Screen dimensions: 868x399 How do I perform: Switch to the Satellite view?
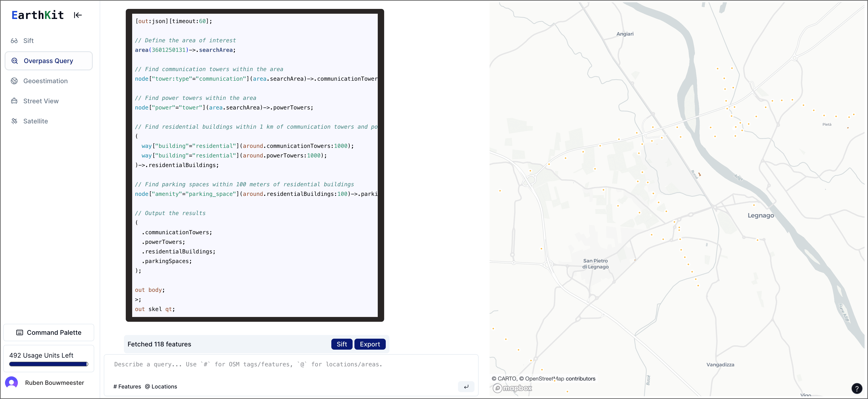click(35, 121)
